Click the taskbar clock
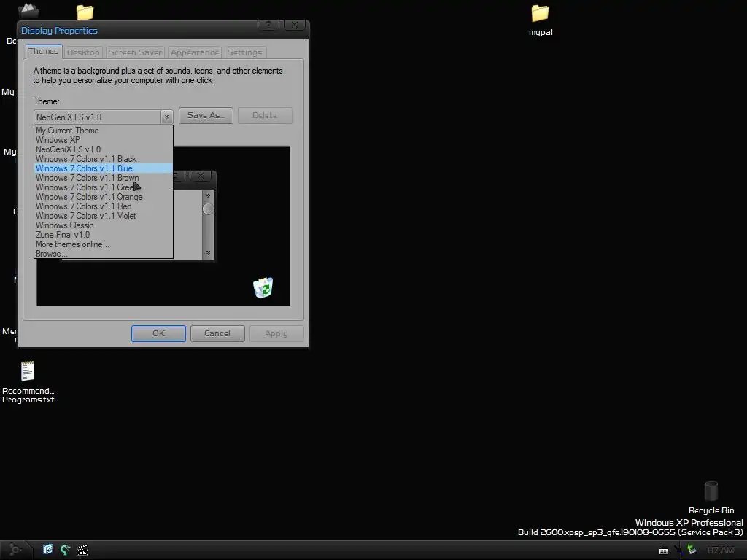747x560 pixels. (x=720, y=551)
